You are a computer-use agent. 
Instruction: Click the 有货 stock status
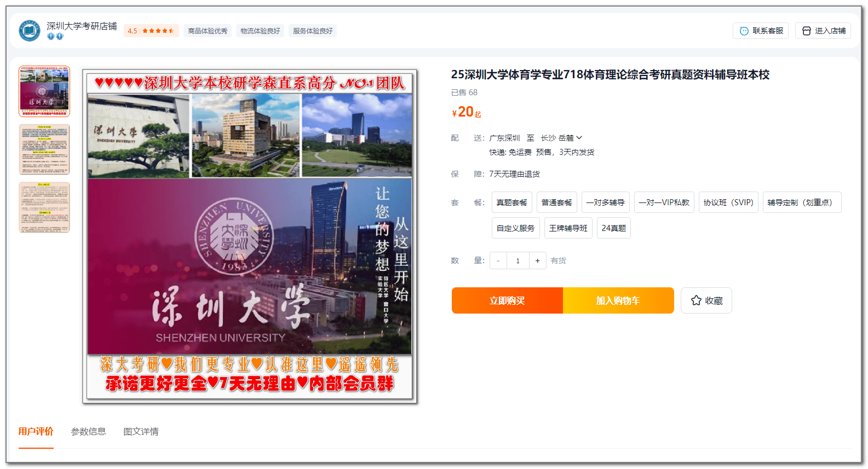[x=559, y=260]
